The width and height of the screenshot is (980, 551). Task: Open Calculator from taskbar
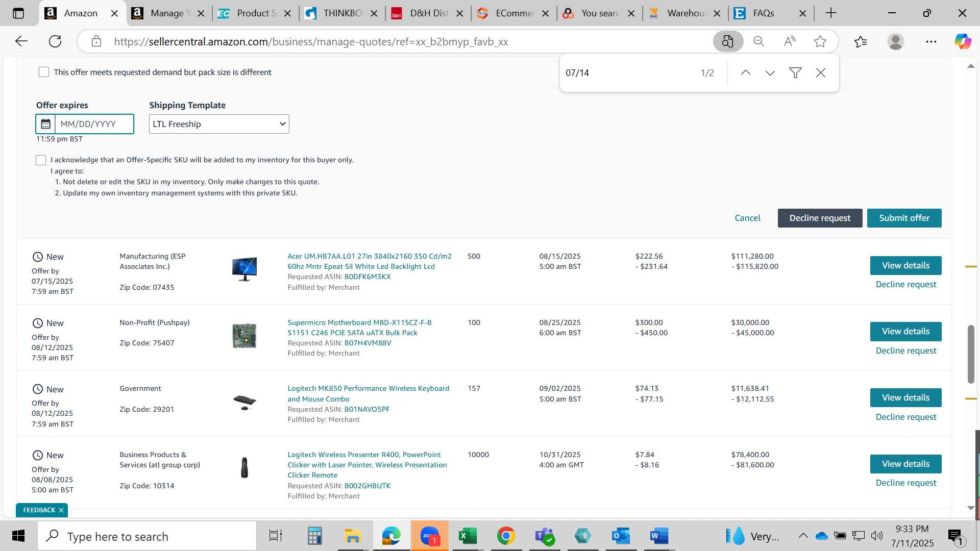pos(314,536)
